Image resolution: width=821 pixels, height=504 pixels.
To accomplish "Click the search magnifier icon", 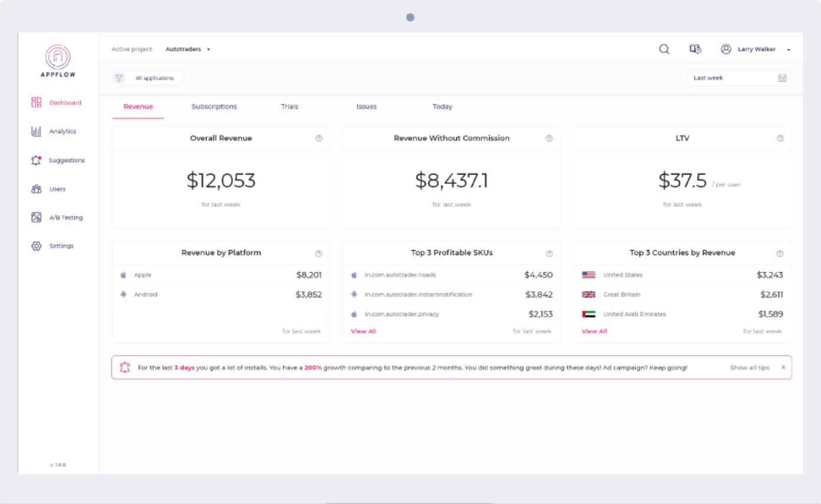I will (x=664, y=50).
